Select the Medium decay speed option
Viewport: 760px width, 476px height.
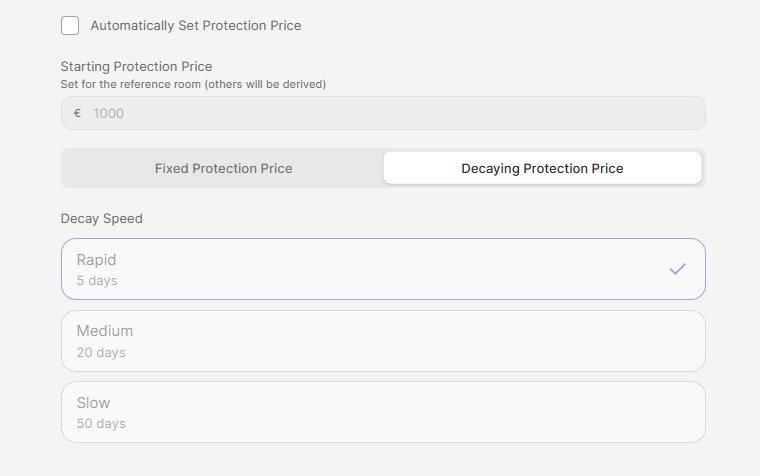point(383,341)
